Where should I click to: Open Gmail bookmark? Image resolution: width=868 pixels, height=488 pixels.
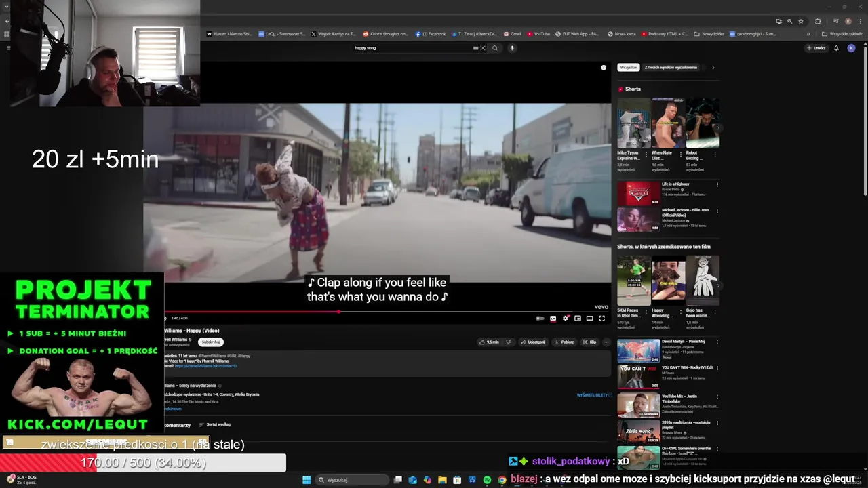(x=512, y=33)
